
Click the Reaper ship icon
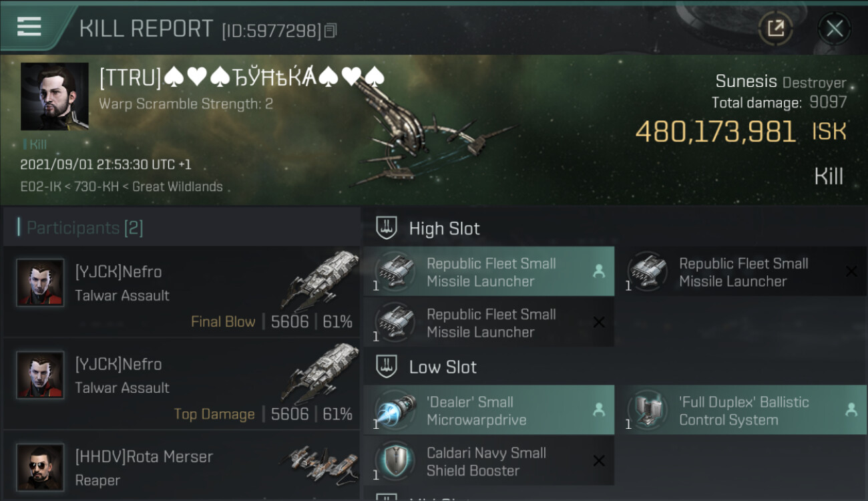point(319,463)
